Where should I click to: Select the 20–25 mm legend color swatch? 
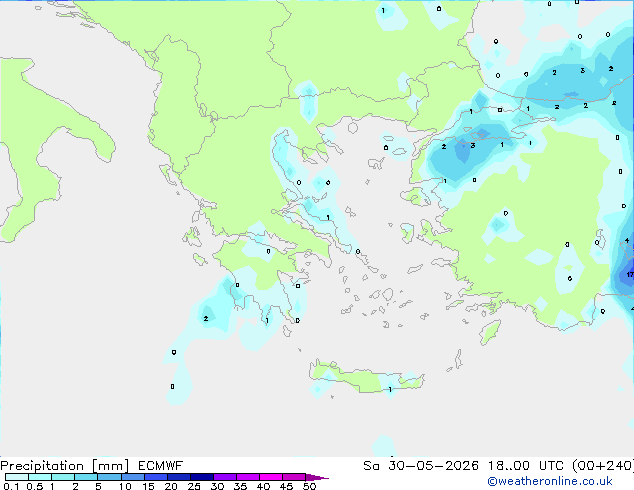[x=178, y=477]
